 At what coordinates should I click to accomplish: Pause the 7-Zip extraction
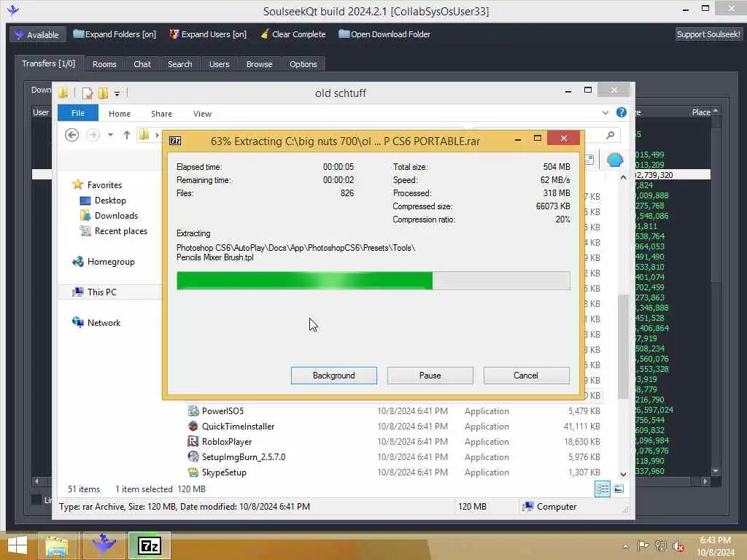[430, 376]
